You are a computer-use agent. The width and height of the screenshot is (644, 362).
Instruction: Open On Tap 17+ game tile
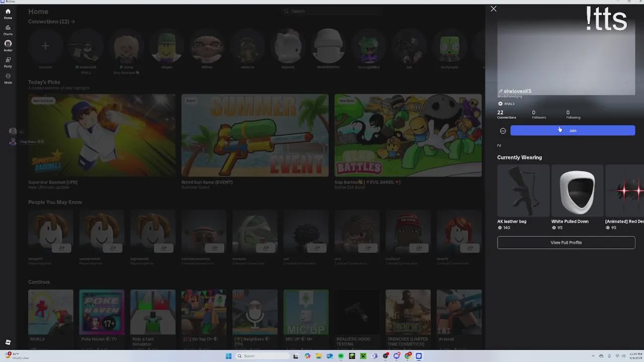point(204,312)
